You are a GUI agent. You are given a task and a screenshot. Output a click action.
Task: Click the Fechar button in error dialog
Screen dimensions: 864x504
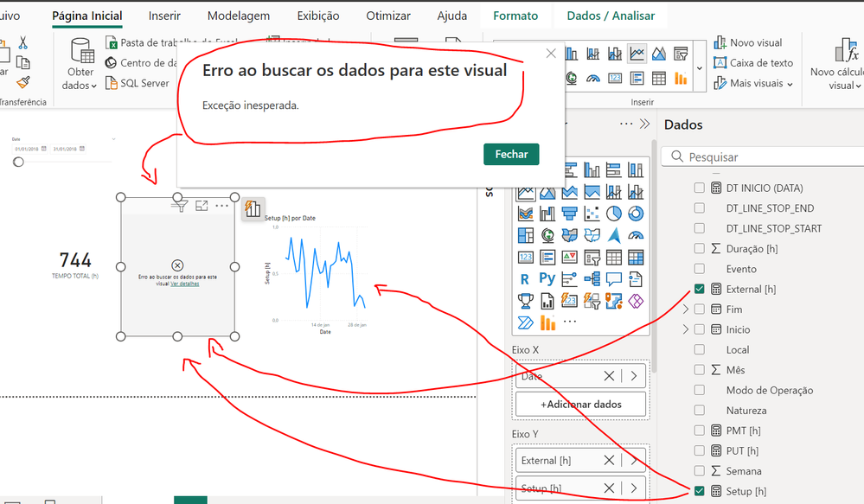tap(511, 154)
